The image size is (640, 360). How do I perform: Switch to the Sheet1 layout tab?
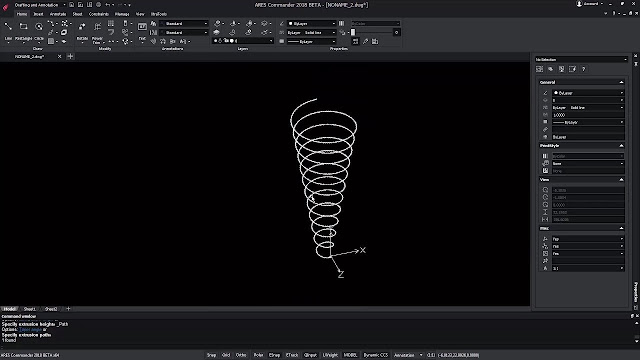pyautogui.click(x=30, y=309)
